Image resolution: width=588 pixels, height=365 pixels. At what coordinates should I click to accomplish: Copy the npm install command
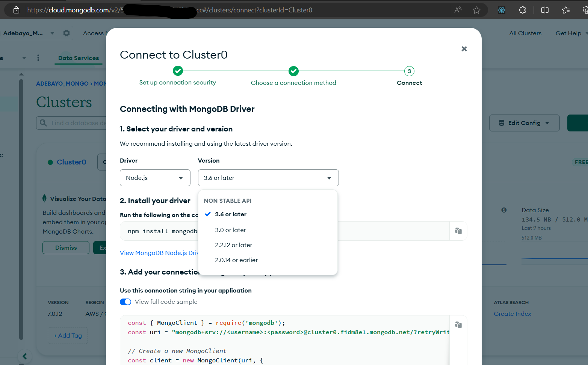click(x=458, y=231)
